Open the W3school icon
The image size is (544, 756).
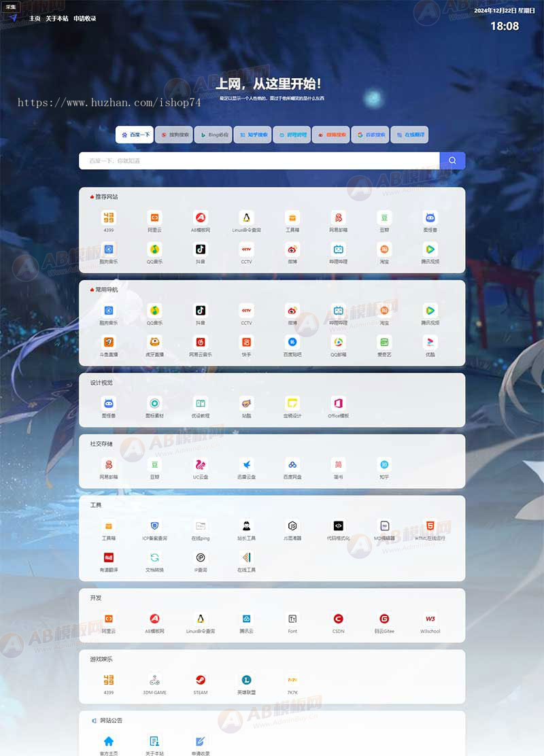coord(430,619)
